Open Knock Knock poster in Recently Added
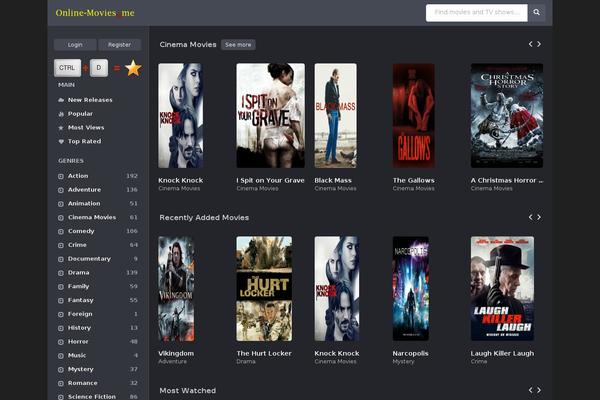This screenshot has width=600, height=400. pyautogui.click(x=337, y=289)
